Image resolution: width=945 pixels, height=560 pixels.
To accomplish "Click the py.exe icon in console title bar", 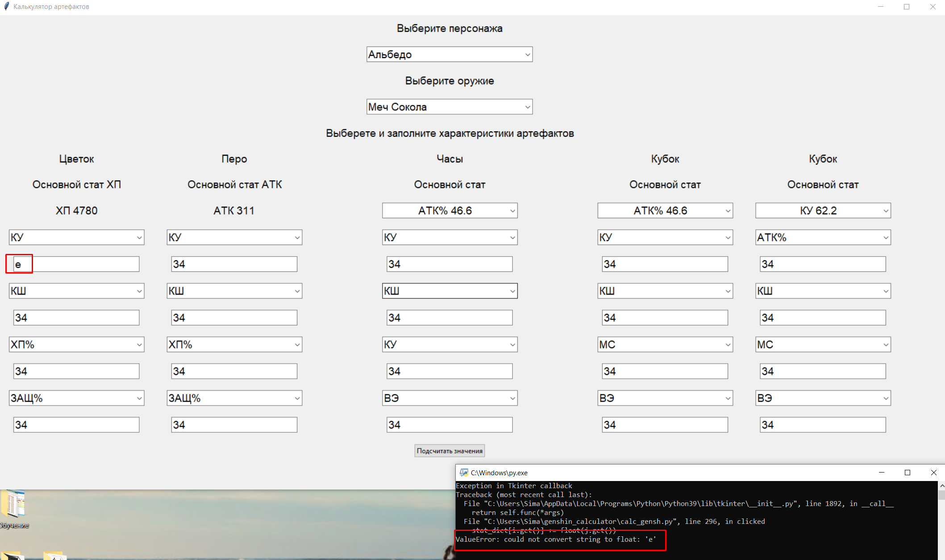I will pyautogui.click(x=462, y=472).
